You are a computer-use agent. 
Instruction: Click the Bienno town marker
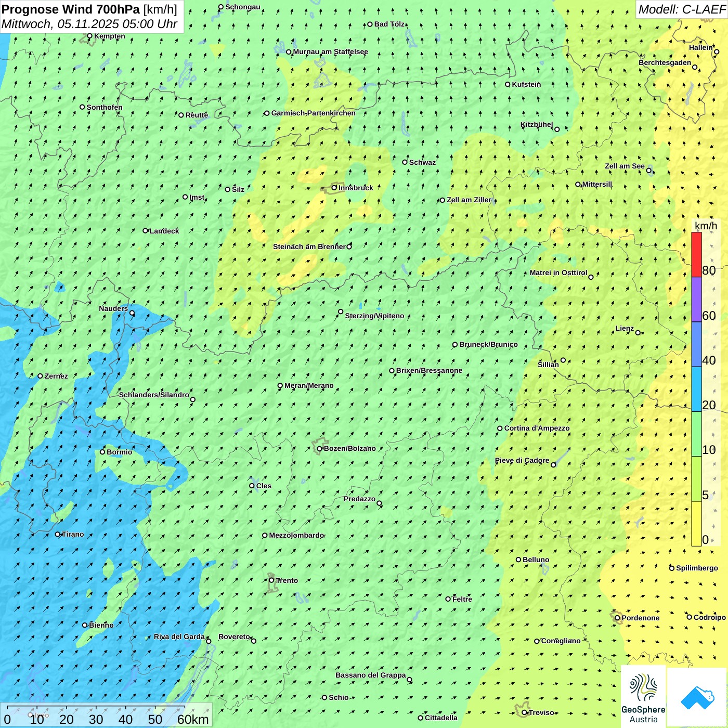85,625
